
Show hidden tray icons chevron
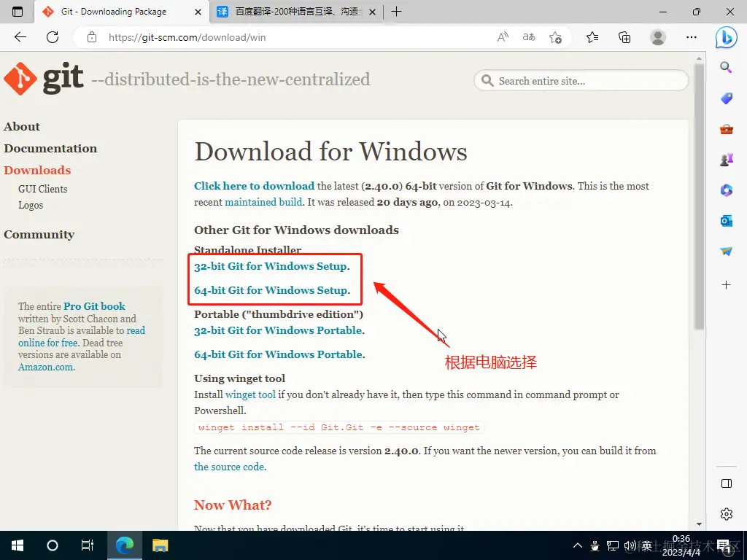578,545
